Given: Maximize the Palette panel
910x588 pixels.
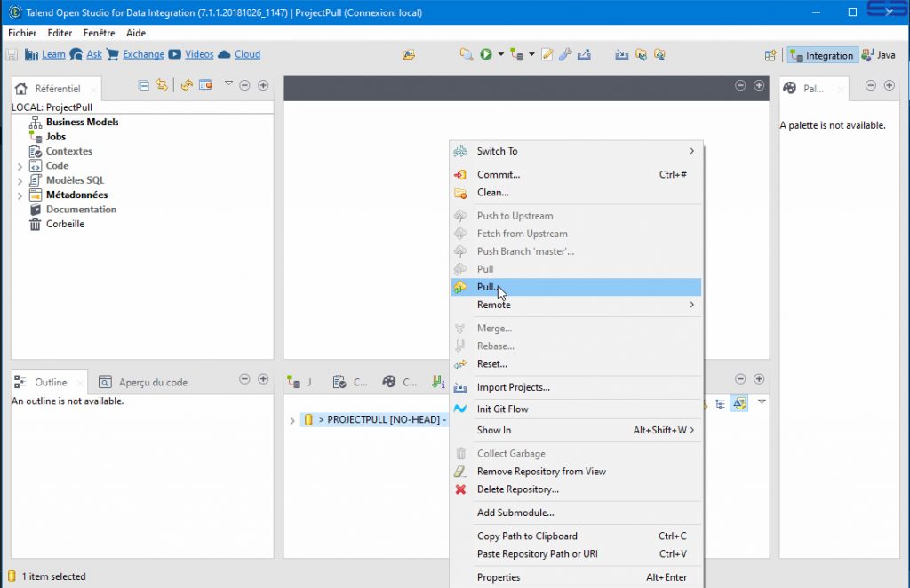Looking at the screenshot, I should coord(889,85).
